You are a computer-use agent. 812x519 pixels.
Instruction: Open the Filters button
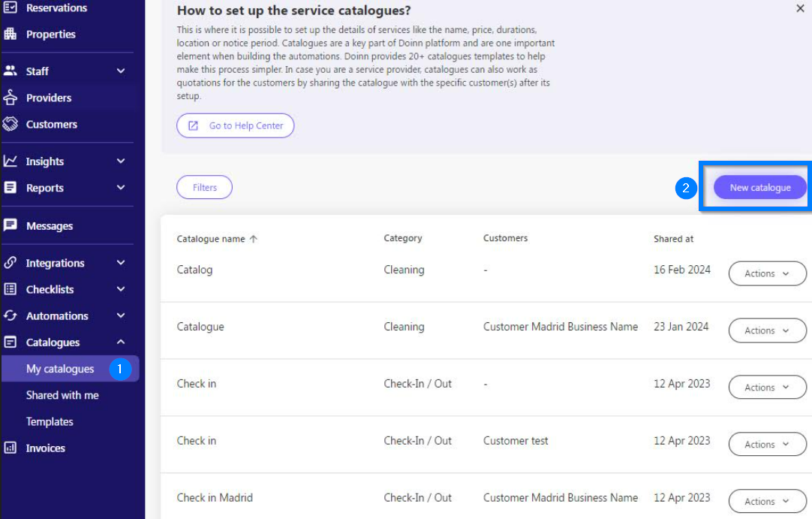pyautogui.click(x=204, y=188)
